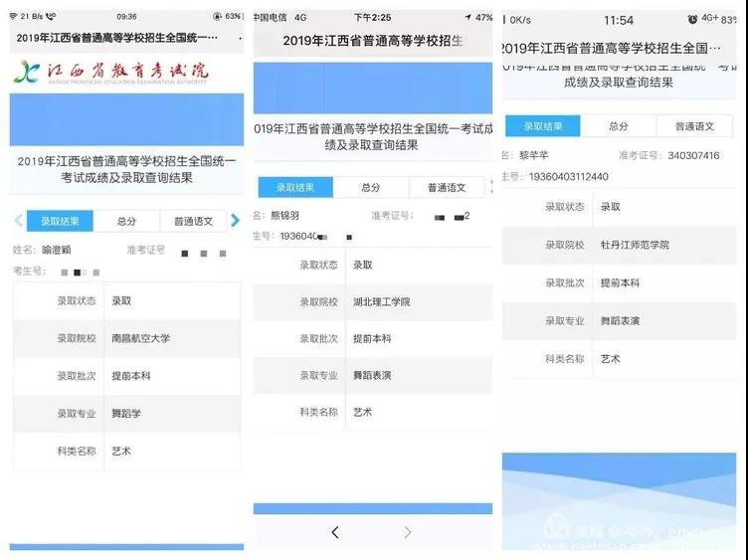Screen dimensions: 748x560
Task: Open 总分 tab in middle phone screen
Action: (371, 187)
